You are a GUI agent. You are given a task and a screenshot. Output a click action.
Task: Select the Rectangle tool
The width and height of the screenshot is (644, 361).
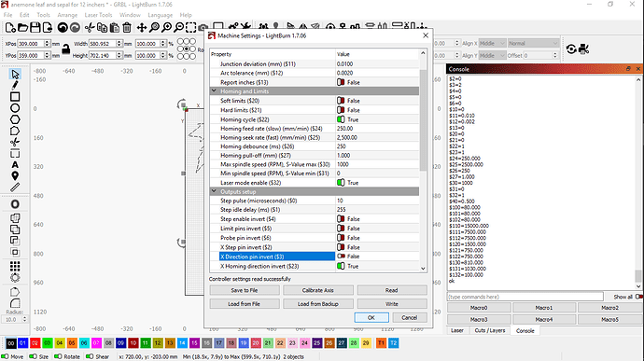(15, 97)
